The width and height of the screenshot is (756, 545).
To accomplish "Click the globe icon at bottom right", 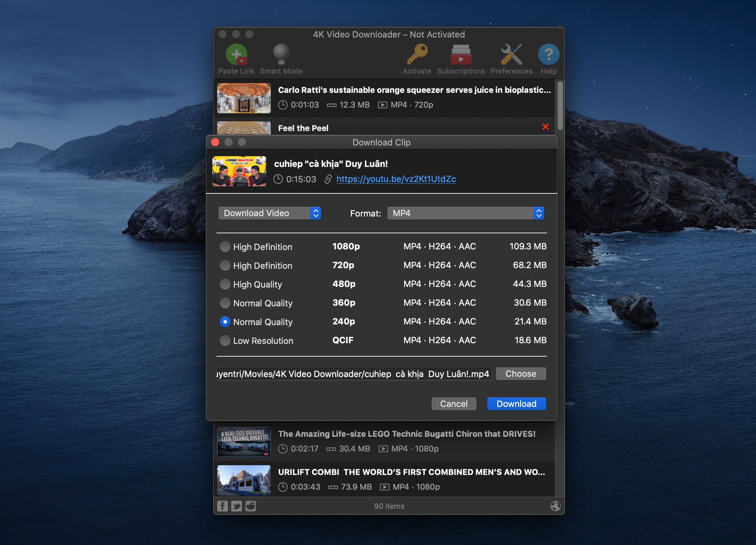I will pyautogui.click(x=555, y=506).
